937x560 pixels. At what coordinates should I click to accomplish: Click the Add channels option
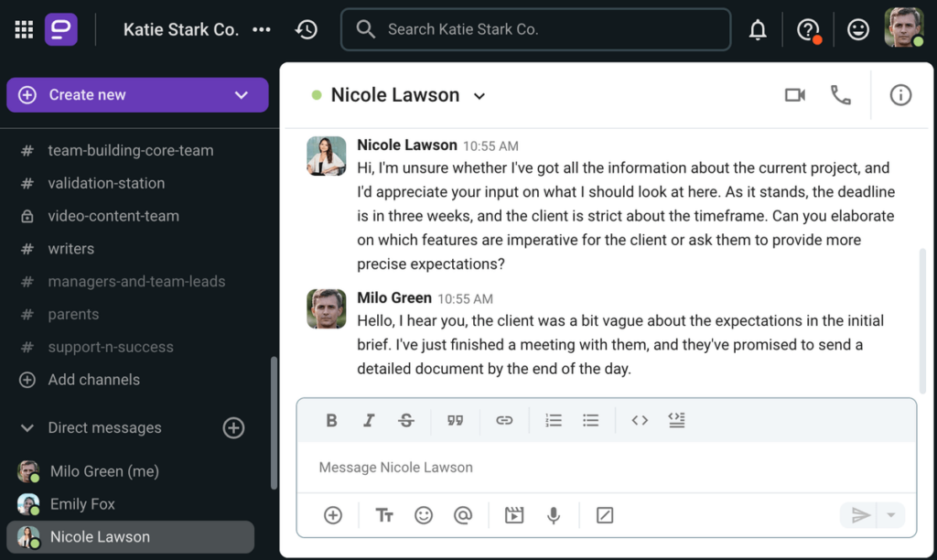coord(92,380)
